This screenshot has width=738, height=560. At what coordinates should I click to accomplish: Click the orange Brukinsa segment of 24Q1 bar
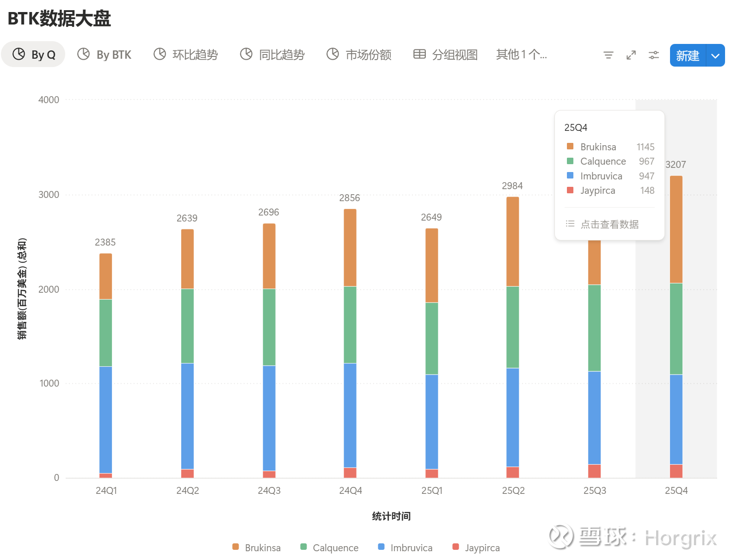pos(106,277)
